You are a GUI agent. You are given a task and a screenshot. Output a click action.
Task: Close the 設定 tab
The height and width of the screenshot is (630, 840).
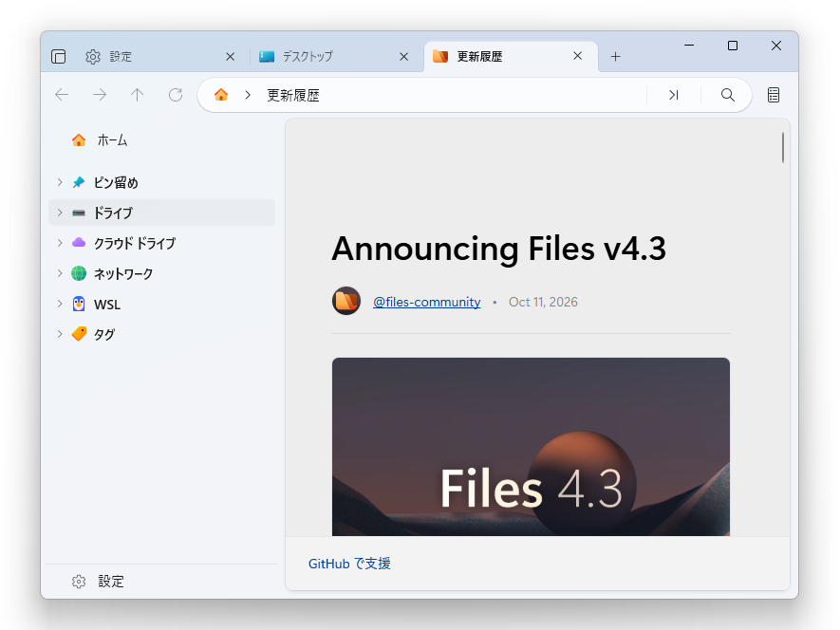coord(231,56)
